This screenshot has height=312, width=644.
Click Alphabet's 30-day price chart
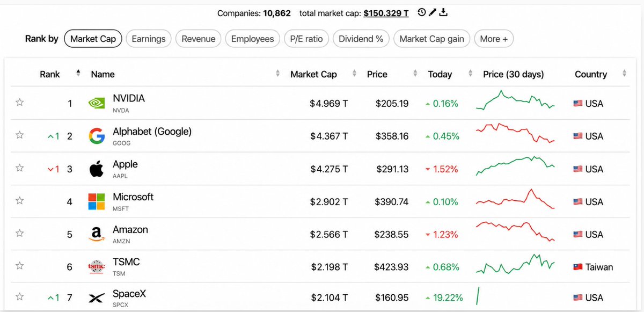tap(515, 133)
